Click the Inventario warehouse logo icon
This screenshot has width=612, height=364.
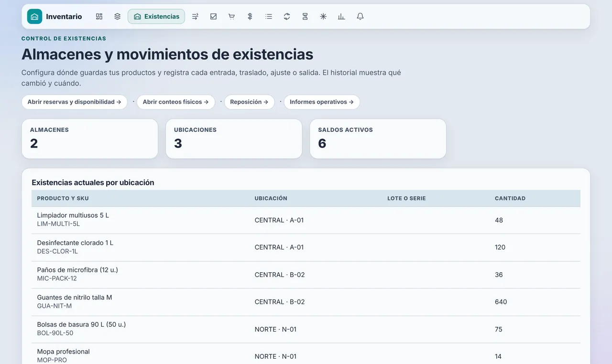click(34, 16)
